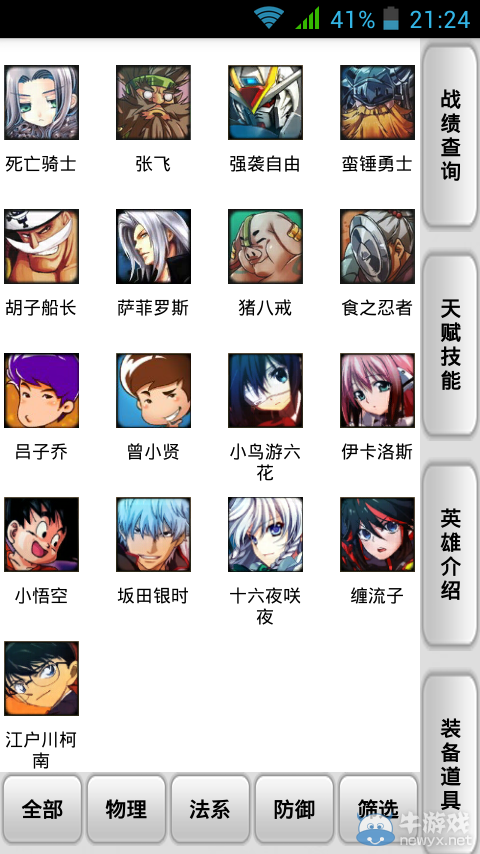Open the 死亡骑士 hero portrait
The image size is (480, 854).
coord(41,102)
